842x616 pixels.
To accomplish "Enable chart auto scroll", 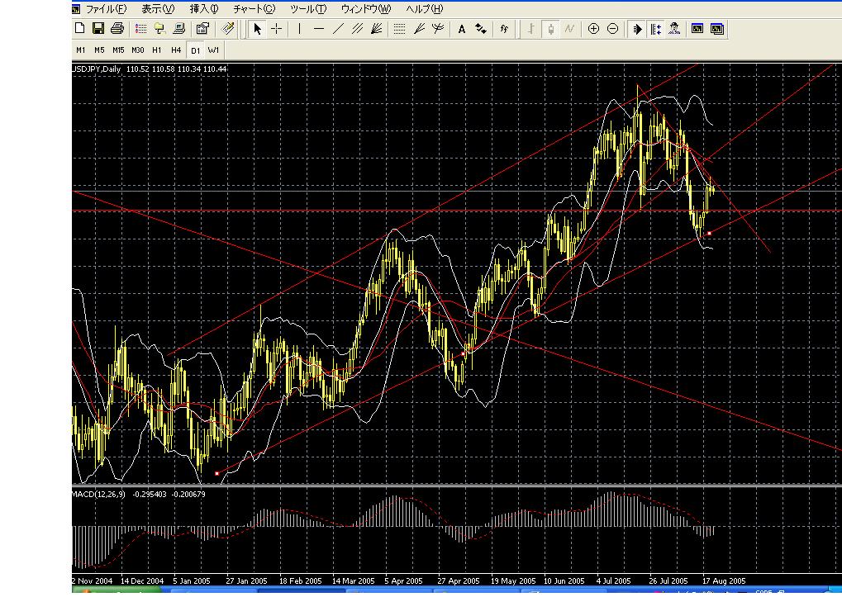I will [x=635, y=29].
